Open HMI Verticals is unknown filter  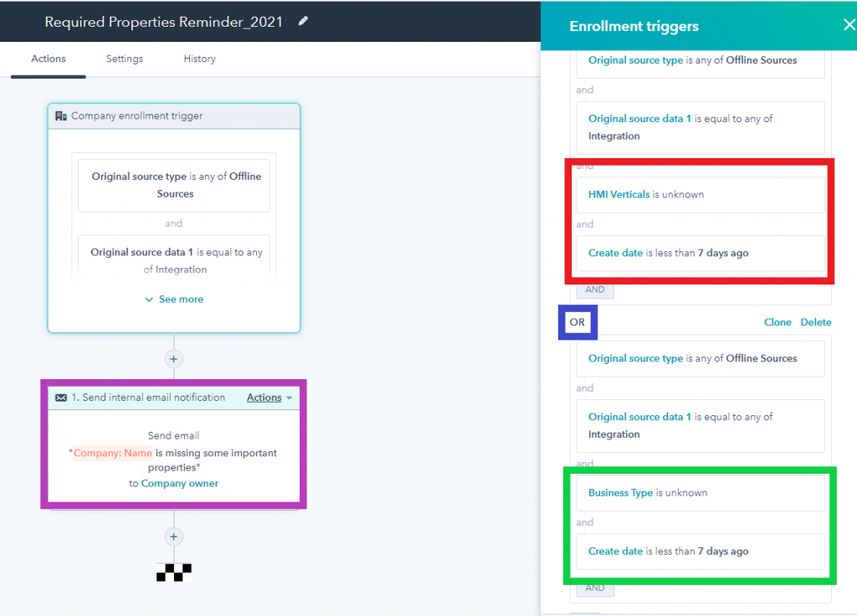[700, 194]
